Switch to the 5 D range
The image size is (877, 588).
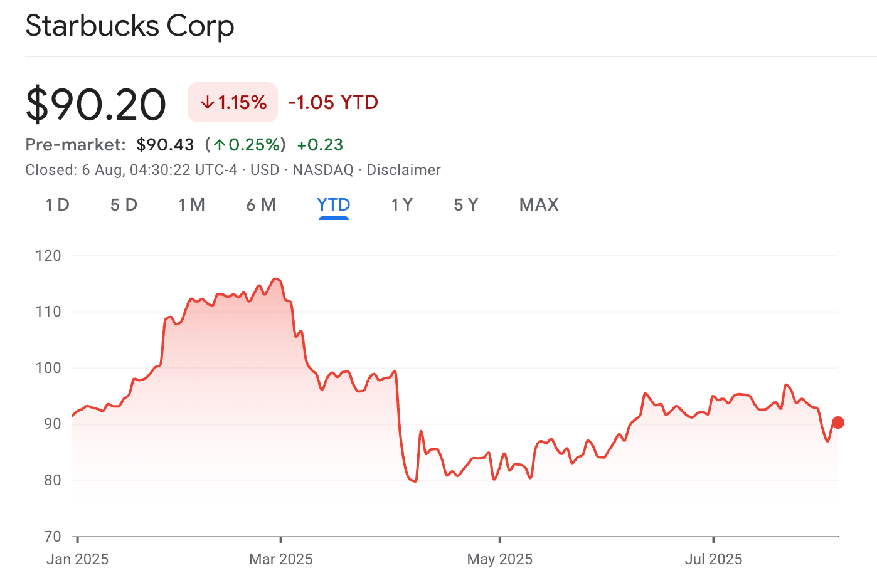coord(124,205)
